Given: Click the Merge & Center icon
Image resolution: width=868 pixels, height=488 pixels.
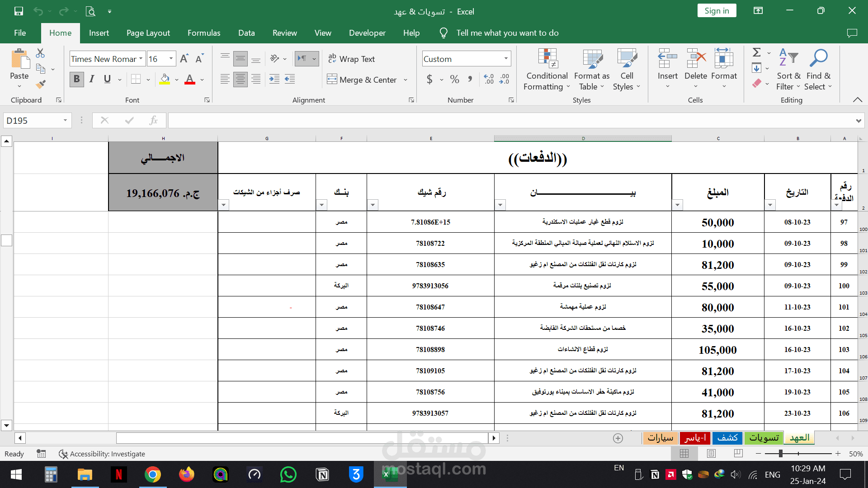Looking at the screenshot, I should tap(332, 80).
